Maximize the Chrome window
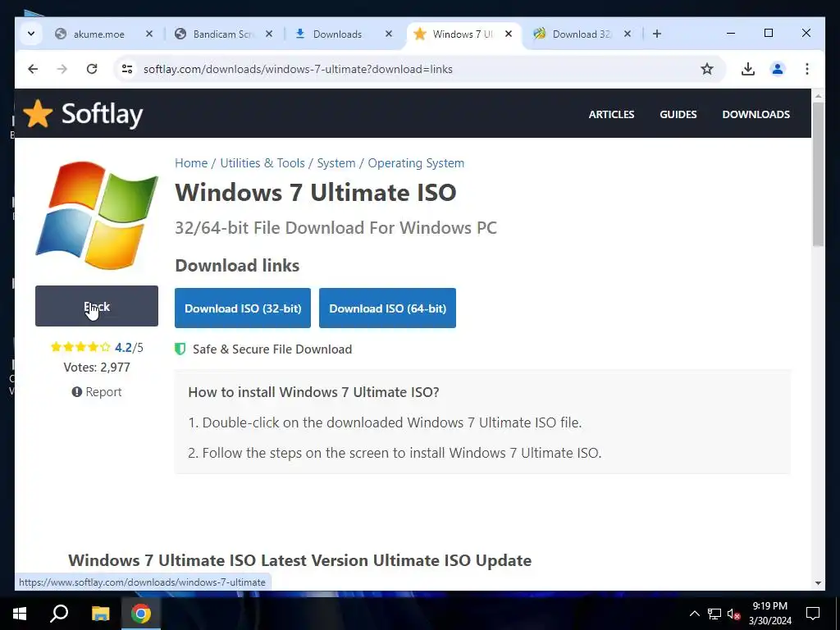The width and height of the screenshot is (840, 630). click(x=768, y=33)
